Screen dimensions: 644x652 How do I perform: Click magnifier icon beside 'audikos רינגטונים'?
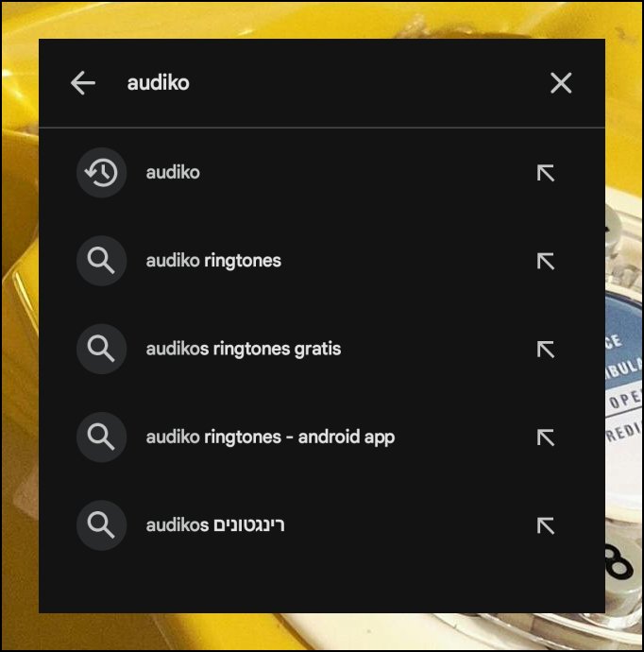(x=101, y=525)
